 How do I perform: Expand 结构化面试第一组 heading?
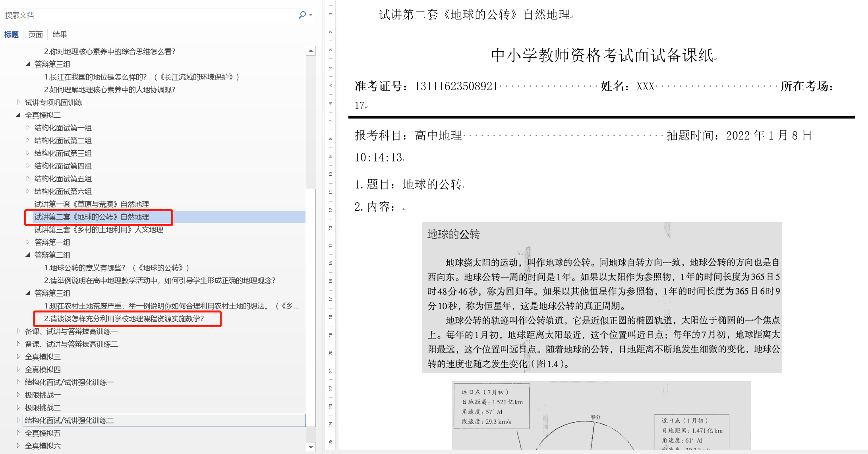[28, 128]
